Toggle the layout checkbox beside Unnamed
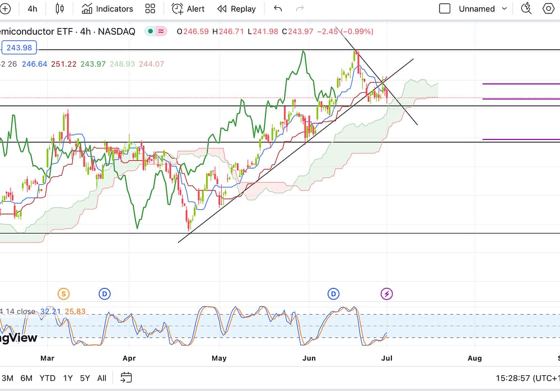This screenshot has width=560, height=392. click(x=445, y=8)
